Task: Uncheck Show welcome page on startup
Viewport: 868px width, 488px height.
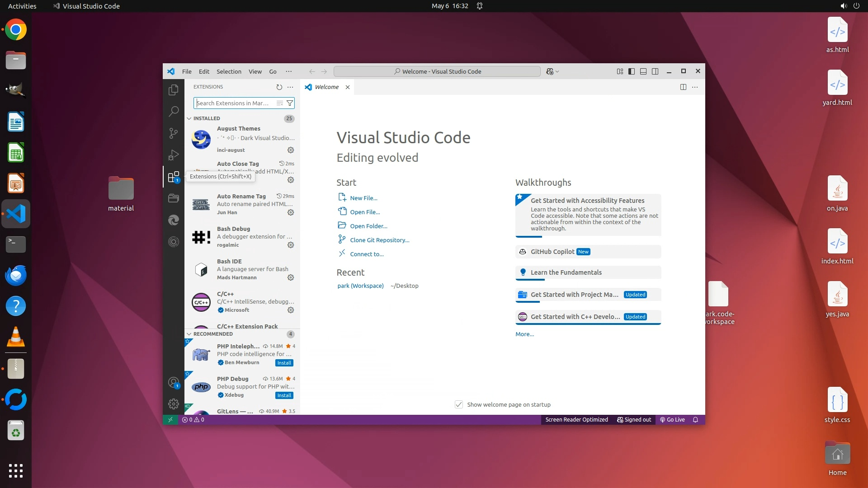Action: point(459,404)
